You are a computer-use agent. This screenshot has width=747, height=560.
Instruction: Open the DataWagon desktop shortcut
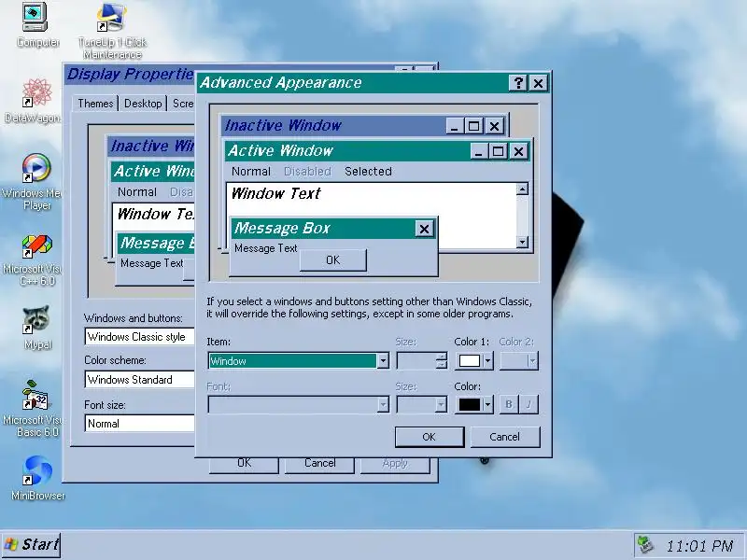[35, 101]
